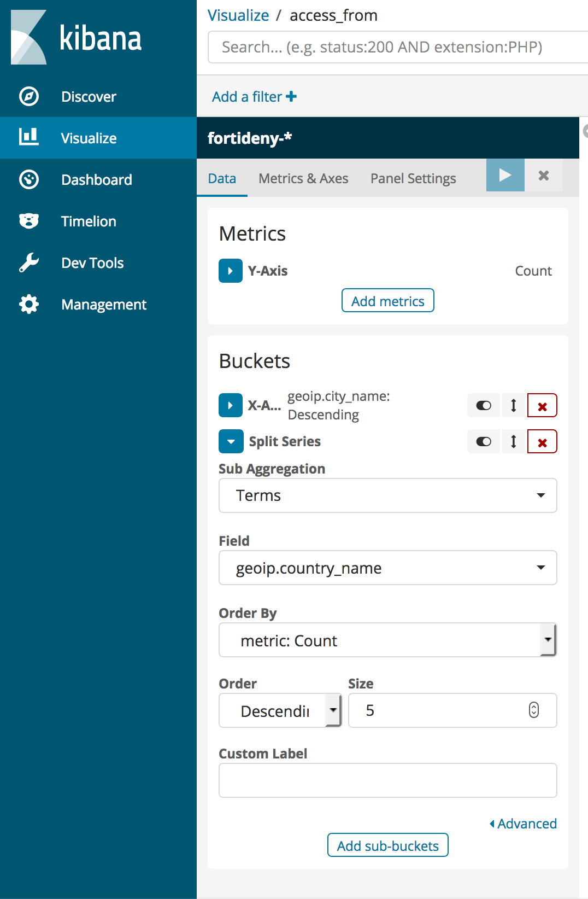
Task: Disable the Split Series aggregation toggle
Action: click(484, 442)
